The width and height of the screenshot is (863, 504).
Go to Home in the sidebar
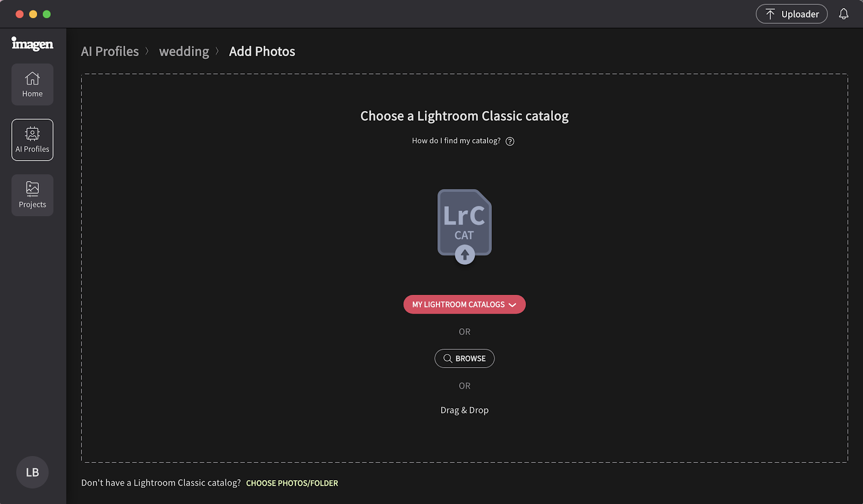[x=32, y=85]
